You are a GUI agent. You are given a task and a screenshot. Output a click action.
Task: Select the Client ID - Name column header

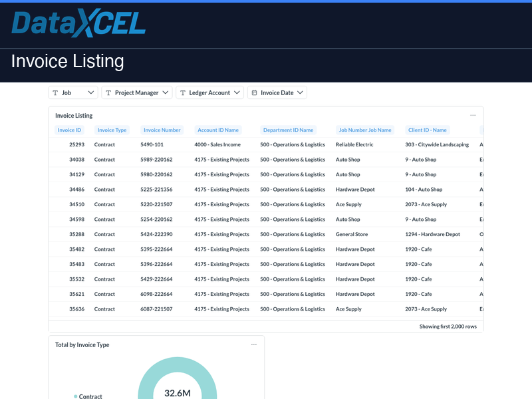pyautogui.click(x=428, y=130)
